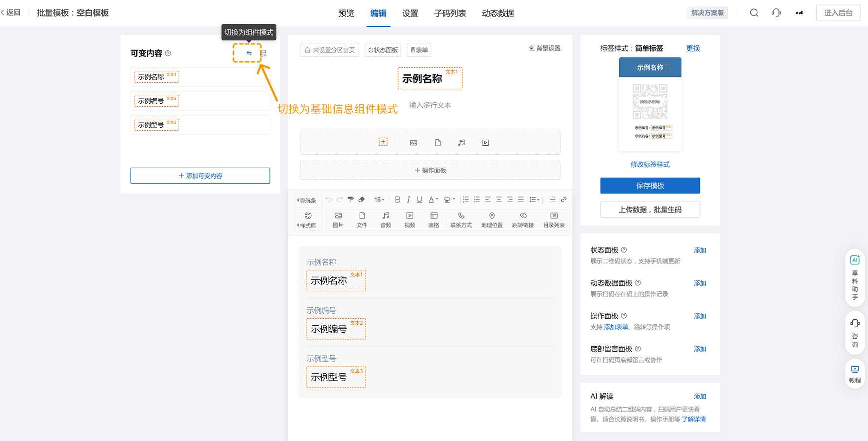Viewport: 868px width, 441px height.
Task: Open the font size 16 dropdown
Action: point(379,200)
